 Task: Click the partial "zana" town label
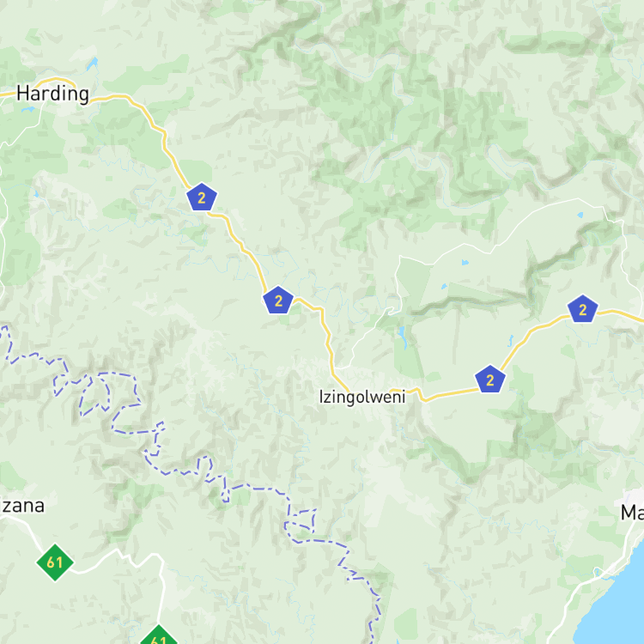click(21, 506)
